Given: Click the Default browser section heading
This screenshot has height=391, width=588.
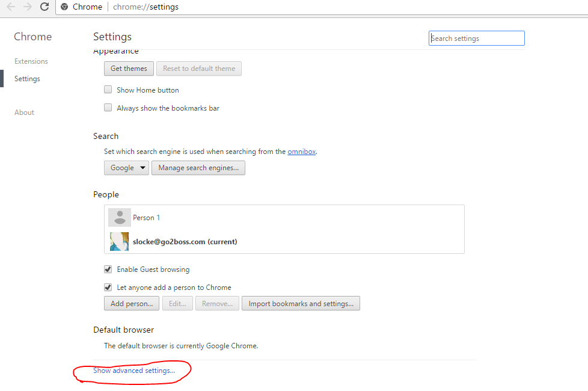Looking at the screenshot, I should click(123, 330).
